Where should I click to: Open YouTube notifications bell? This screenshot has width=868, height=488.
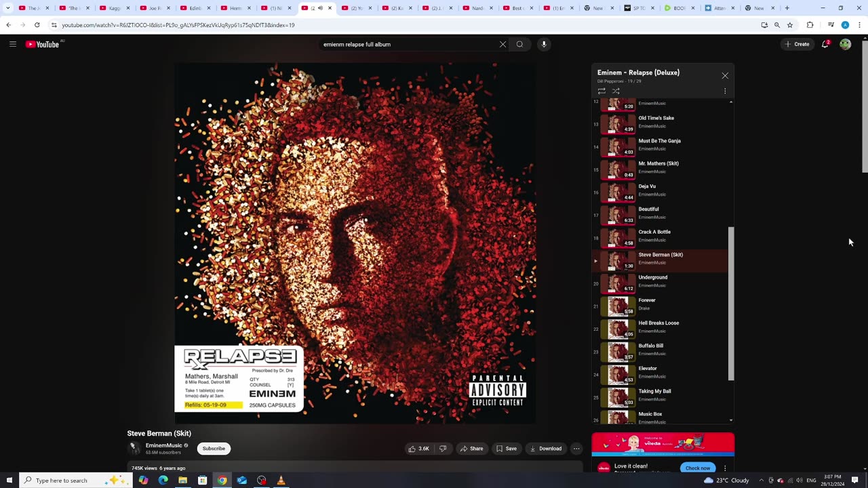point(825,44)
